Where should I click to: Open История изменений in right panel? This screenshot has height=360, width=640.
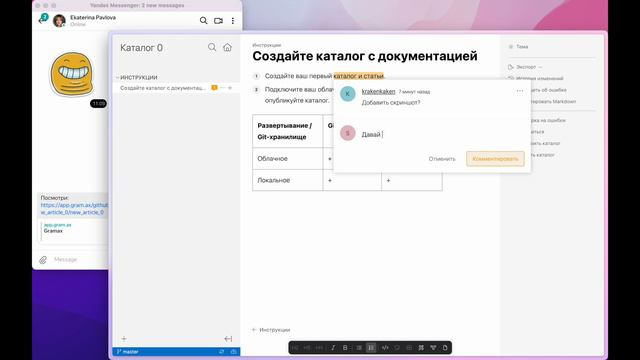click(536, 78)
